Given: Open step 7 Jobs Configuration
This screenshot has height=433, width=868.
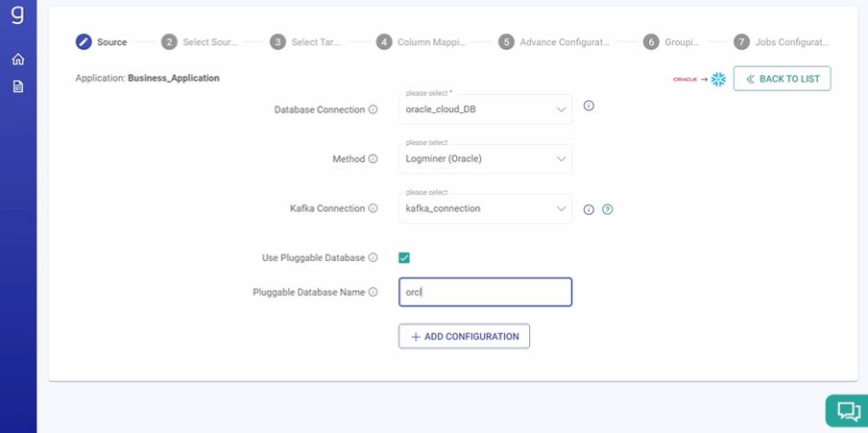Looking at the screenshot, I should coord(781,42).
